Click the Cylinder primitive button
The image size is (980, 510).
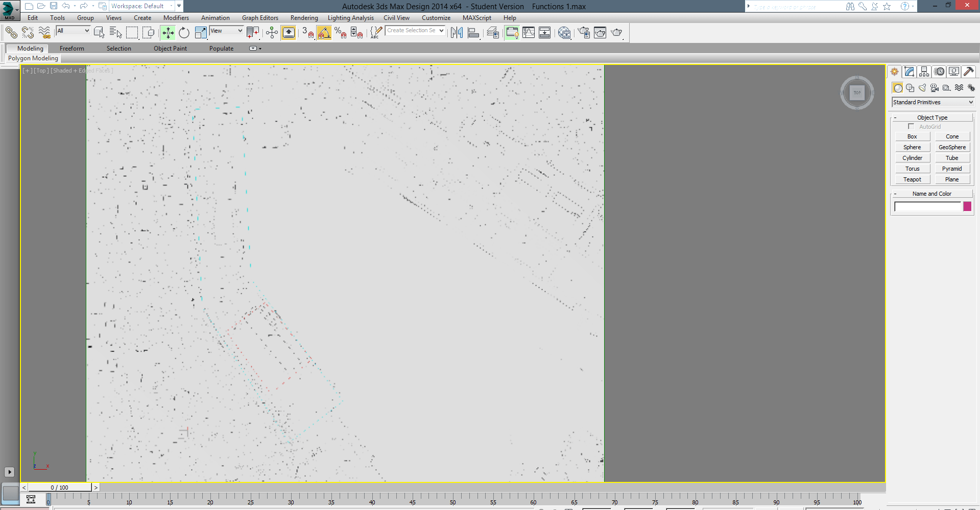click(912, 158)
